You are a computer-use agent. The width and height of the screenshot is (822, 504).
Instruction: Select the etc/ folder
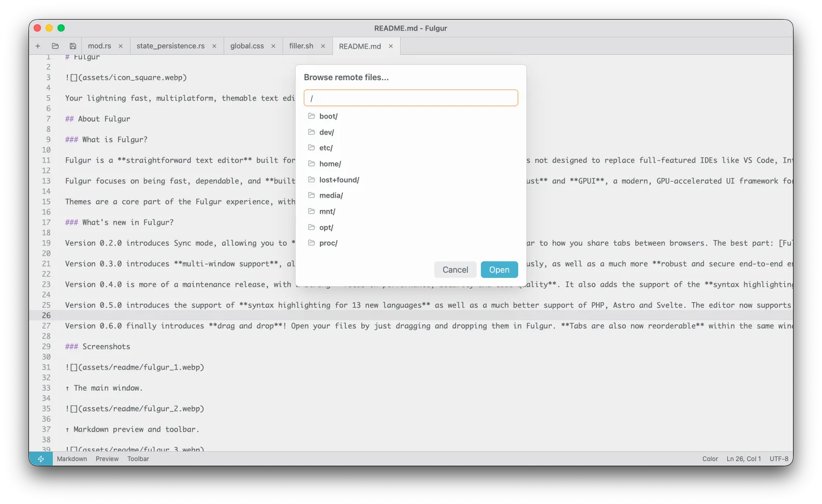pyautogui.click(x=411, y=148)
